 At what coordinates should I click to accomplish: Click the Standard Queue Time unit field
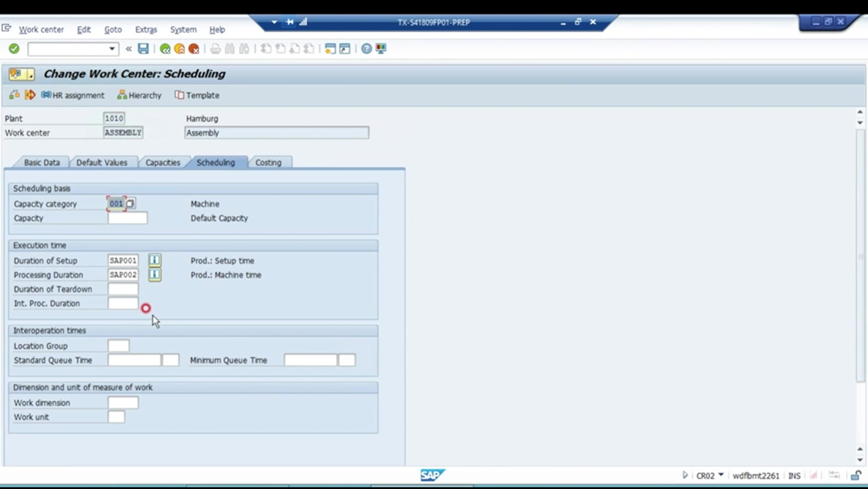click(171, 360)
